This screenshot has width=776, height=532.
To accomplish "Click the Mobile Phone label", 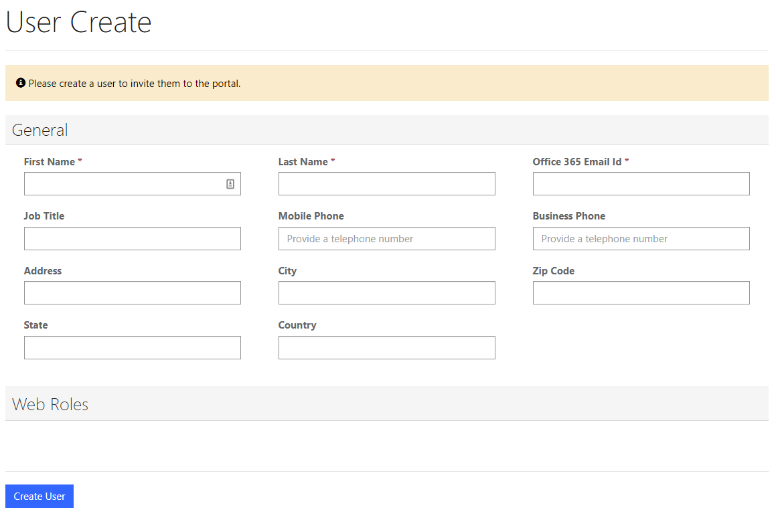I will click(x=311, y=216).
